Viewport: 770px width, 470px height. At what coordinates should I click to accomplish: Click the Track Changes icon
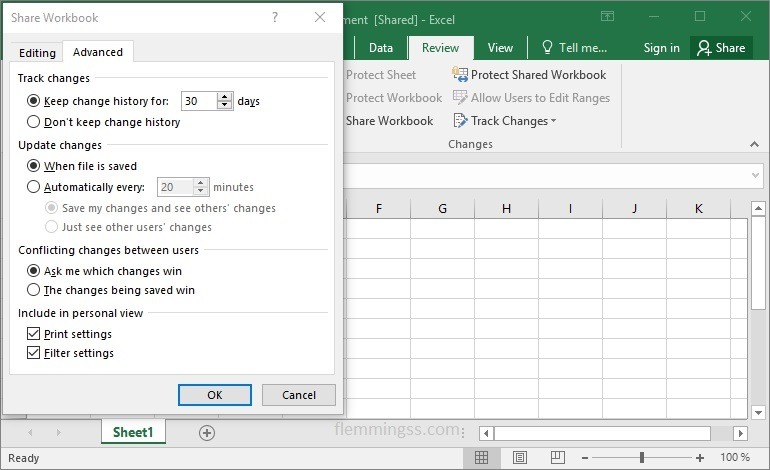click(x=460, y=121)
